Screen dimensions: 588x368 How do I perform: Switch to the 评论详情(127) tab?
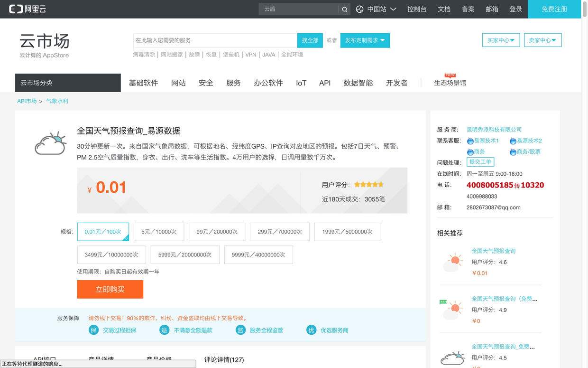[224, 359]
